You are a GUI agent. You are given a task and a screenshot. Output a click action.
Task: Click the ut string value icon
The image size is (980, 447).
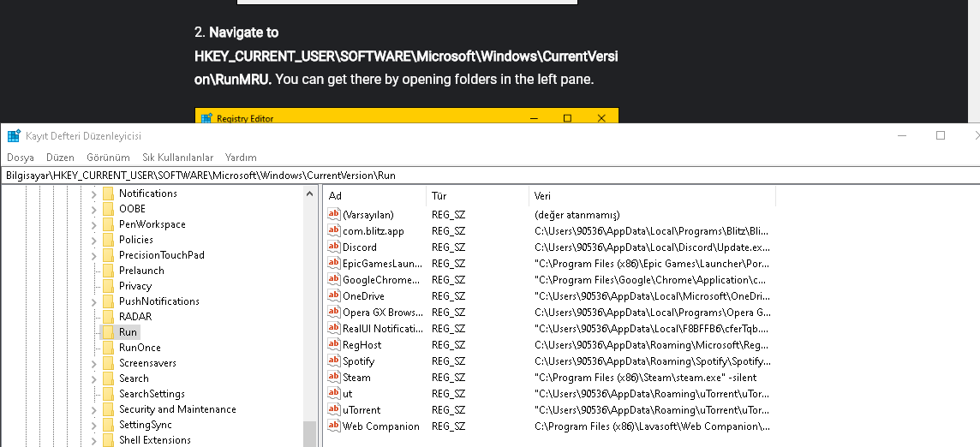coord(334,393)
